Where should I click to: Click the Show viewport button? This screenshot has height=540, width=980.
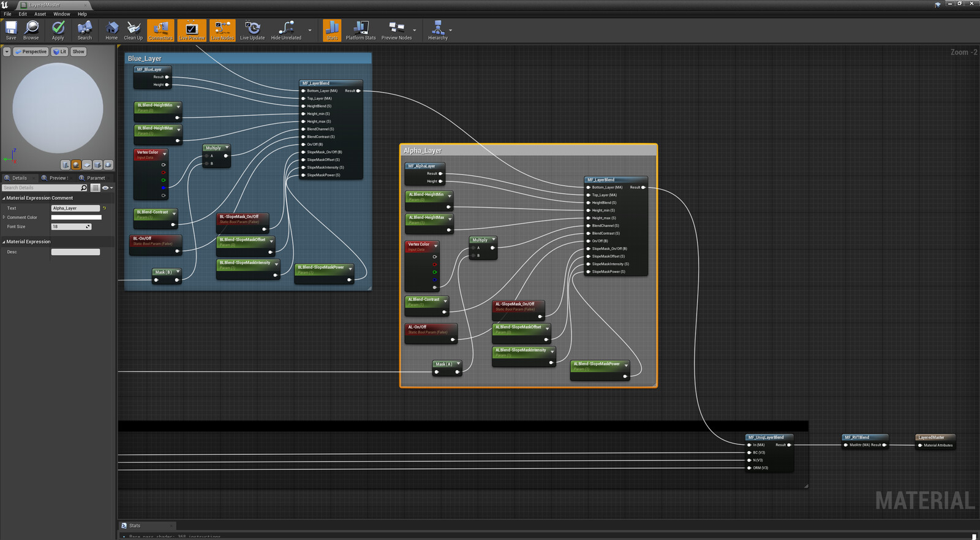pyautogui.click(x=78, y=51)
